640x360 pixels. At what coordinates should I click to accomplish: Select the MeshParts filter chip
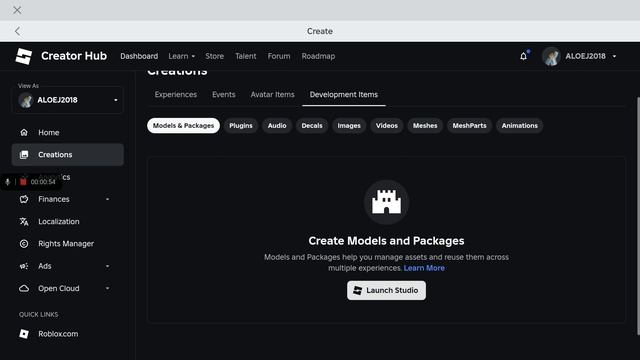[x=469, y=126]
